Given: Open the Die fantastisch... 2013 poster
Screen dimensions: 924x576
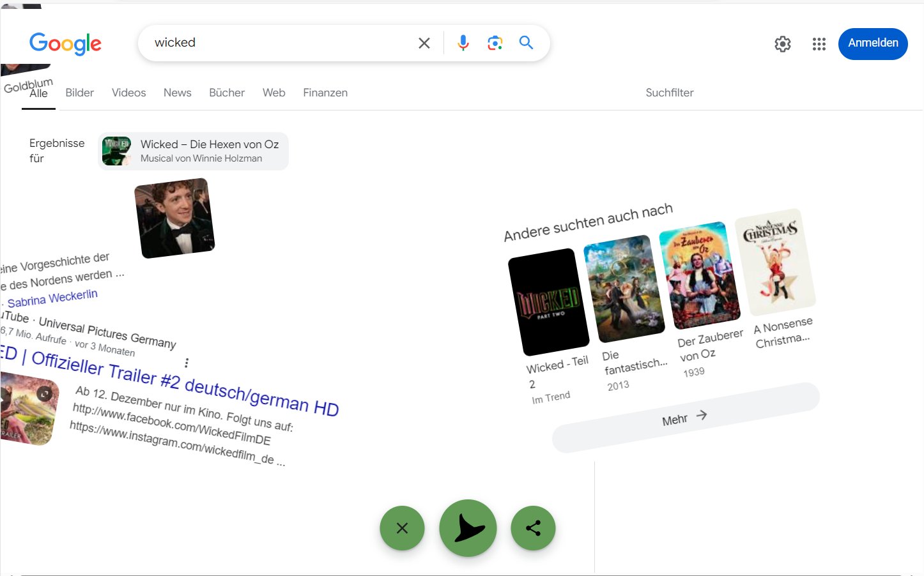Looking at the screenshot, I should pyautogui.click(x=624, y=289).
